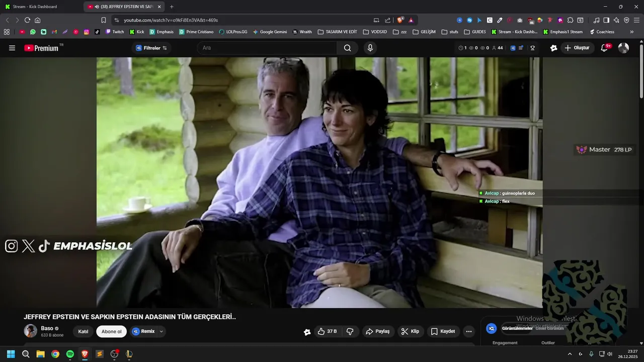
Task: Toggle the browser sidebar panel icon
Action: point(606,20)
